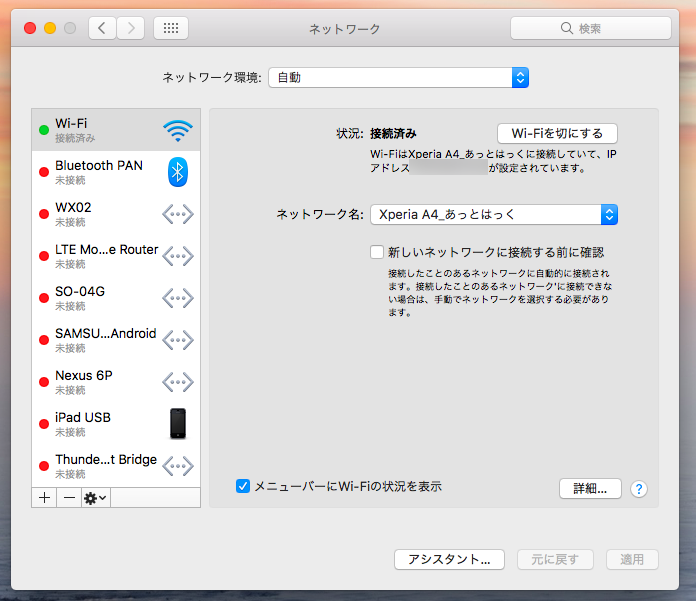Open the gear action menu
Screen dimensions: 696x601
pos(95,497)
